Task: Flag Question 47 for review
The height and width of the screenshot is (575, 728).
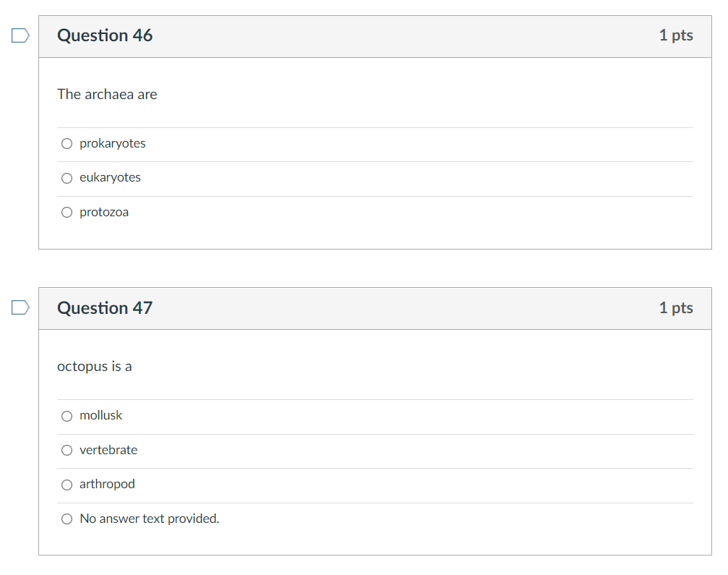Action: point(20,307)
